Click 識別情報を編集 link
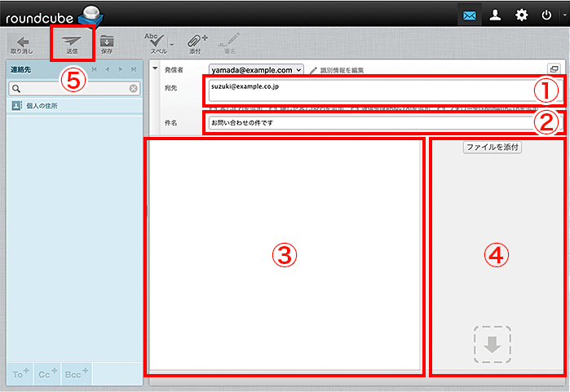Image resolution: width=570 pixels, height=392 pixels. [341, 71]
